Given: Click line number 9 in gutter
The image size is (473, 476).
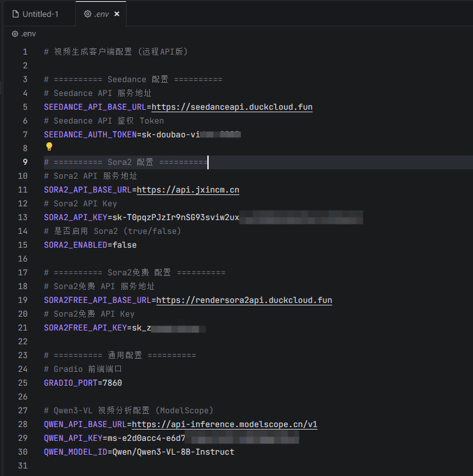Looking at the screenshot, I should pyautogui.click(x=25, y=162).
